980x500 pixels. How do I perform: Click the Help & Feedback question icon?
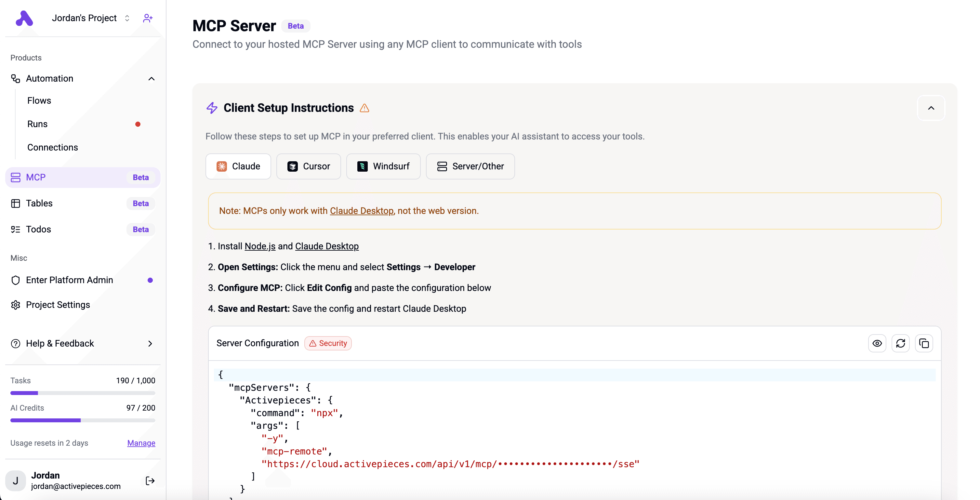click(16, 343)
